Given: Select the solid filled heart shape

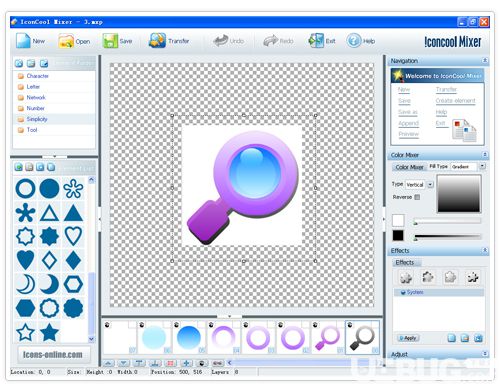Looking at the screenshot, I should [x=25, y=260].
